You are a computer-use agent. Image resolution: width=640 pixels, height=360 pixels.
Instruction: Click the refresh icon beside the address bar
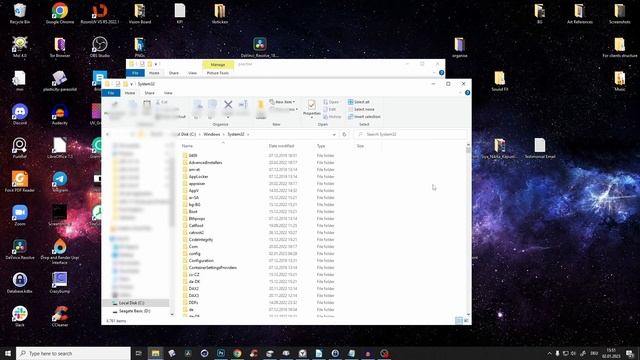pos(344,134)
